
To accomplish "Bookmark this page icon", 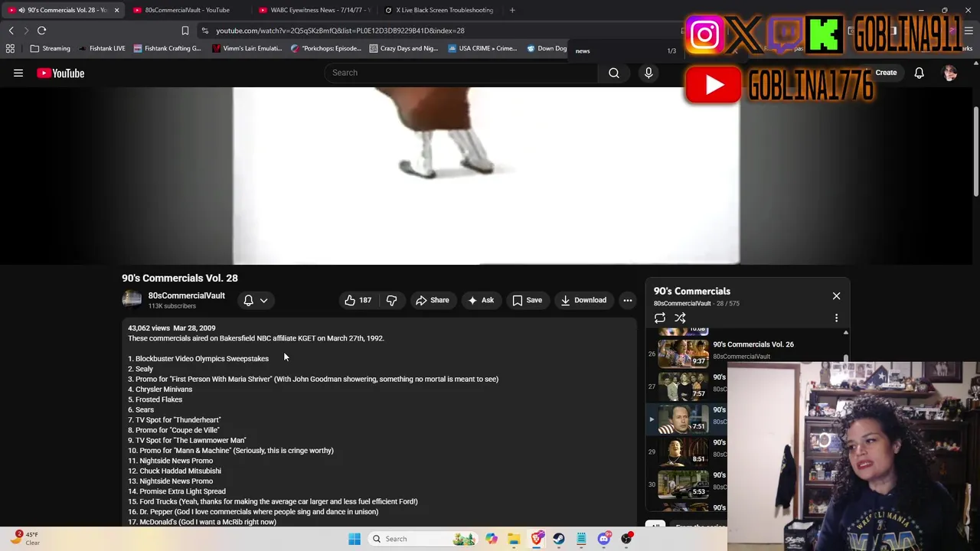I will [185, 31].
